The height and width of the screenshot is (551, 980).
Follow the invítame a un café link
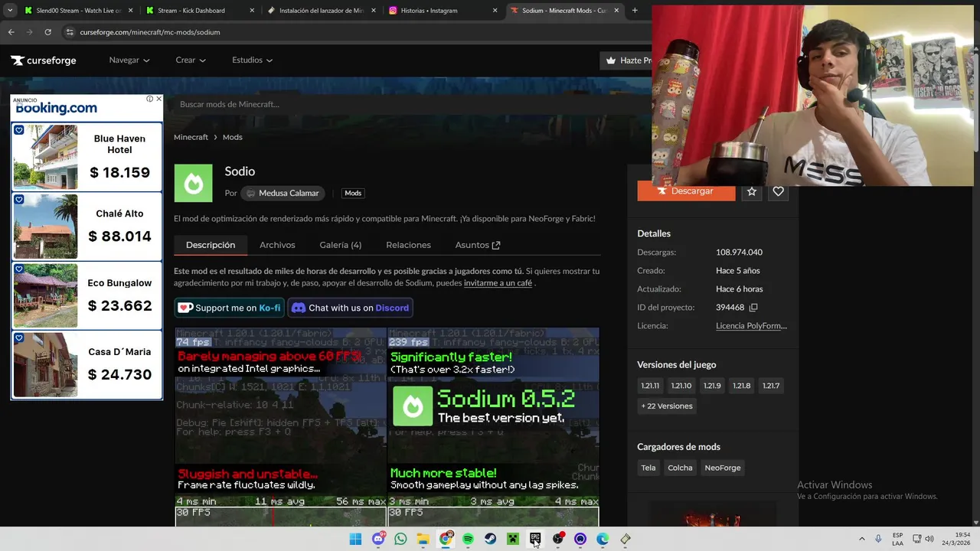click(x=498, y=283)
